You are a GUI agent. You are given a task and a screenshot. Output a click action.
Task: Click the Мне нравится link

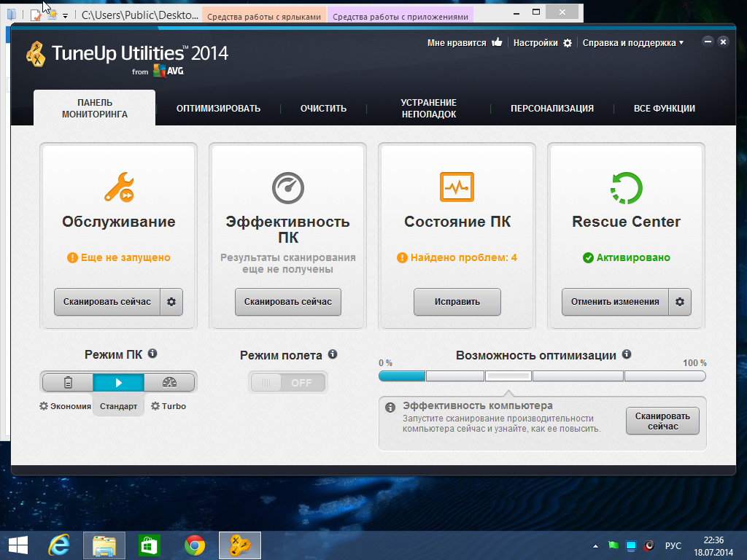[457, 43]
